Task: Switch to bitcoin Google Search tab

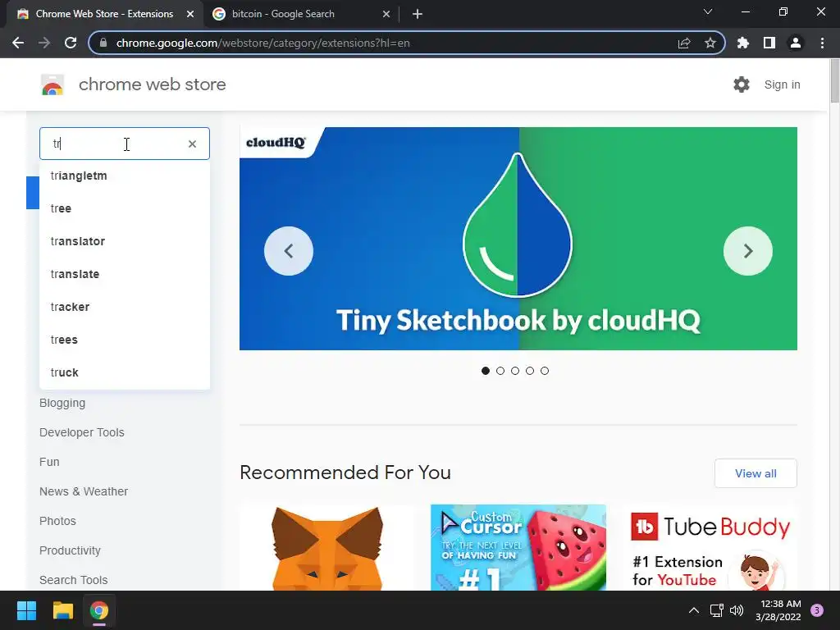Action: pyautogui.click(x=300, y=14)
